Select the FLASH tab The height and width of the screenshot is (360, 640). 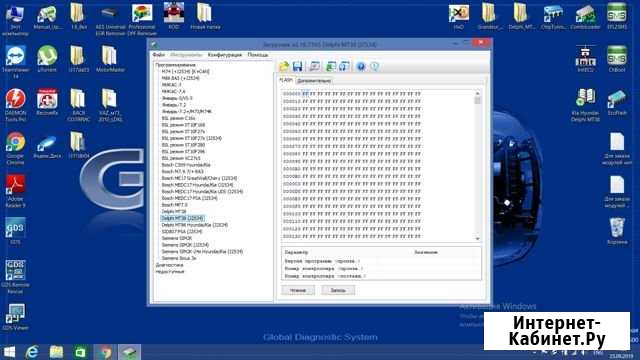pyautogui.click(x=286, y=80)
